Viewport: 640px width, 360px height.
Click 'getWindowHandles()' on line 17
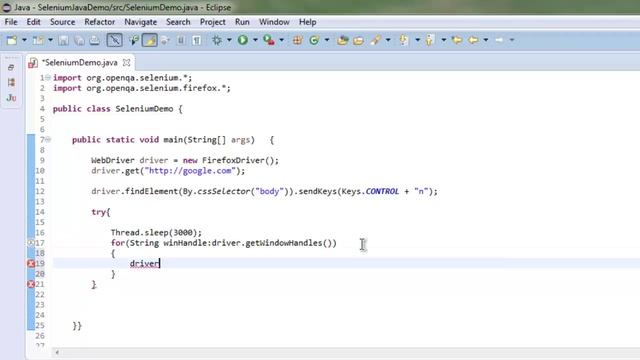[x=289, y=243]
